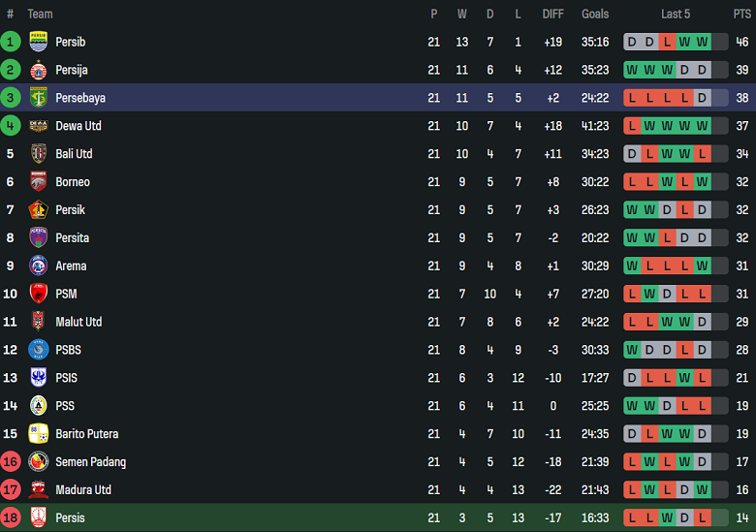756x532 pixels.
Task: Click the Persebaya green crest icon
Action: 39,98
